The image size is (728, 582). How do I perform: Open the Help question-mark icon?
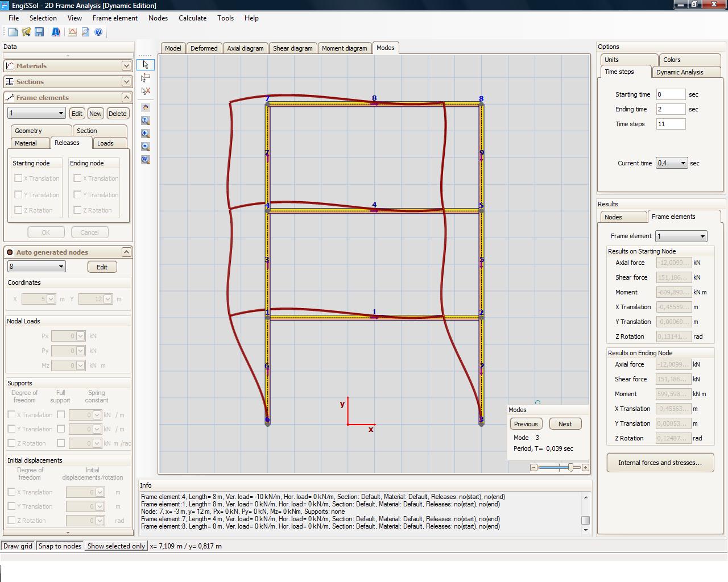[x=99, y=32]
